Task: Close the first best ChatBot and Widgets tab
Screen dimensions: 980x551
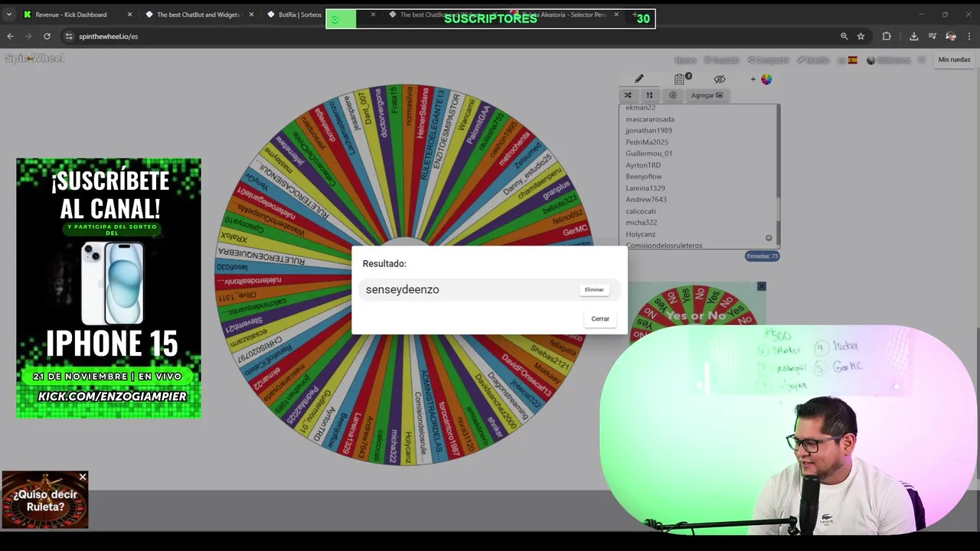Action: 251,15
